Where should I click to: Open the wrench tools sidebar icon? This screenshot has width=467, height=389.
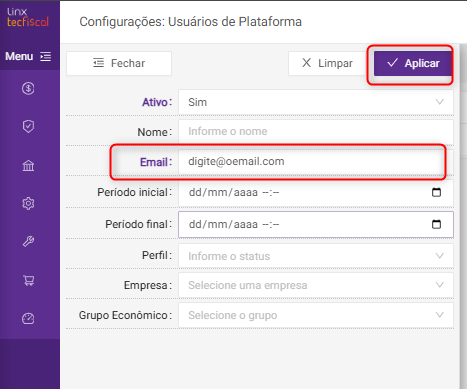tap(28, 241)
